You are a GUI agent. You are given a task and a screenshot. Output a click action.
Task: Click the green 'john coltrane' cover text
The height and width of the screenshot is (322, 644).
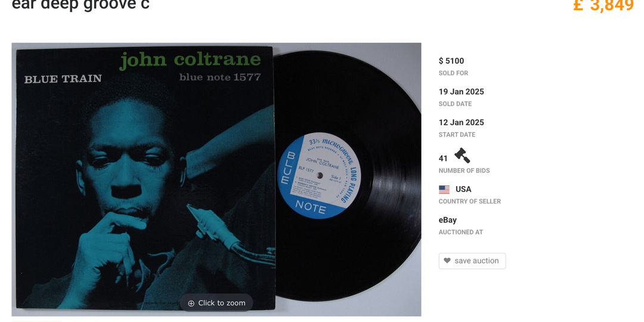(190, 60)
